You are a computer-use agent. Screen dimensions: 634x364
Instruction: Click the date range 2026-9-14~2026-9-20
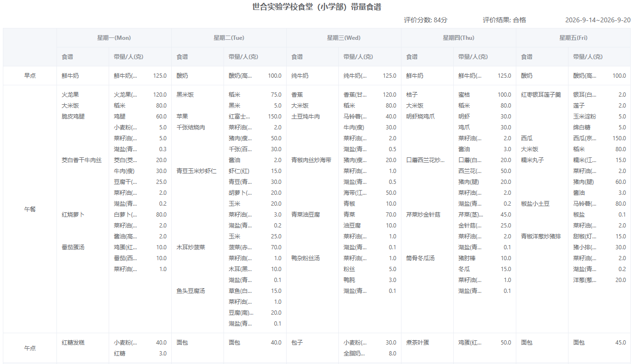click(598, 20)
